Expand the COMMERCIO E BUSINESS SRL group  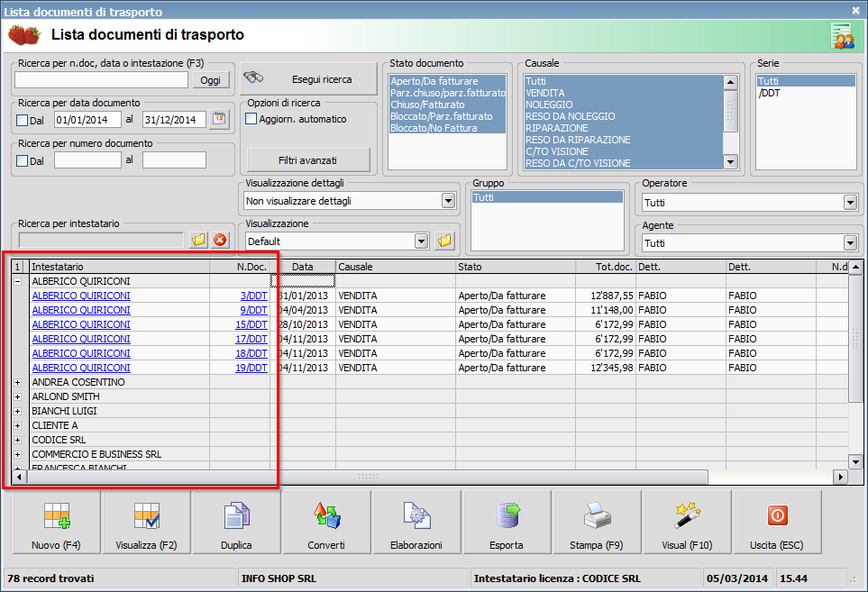(x=18, y=454)
